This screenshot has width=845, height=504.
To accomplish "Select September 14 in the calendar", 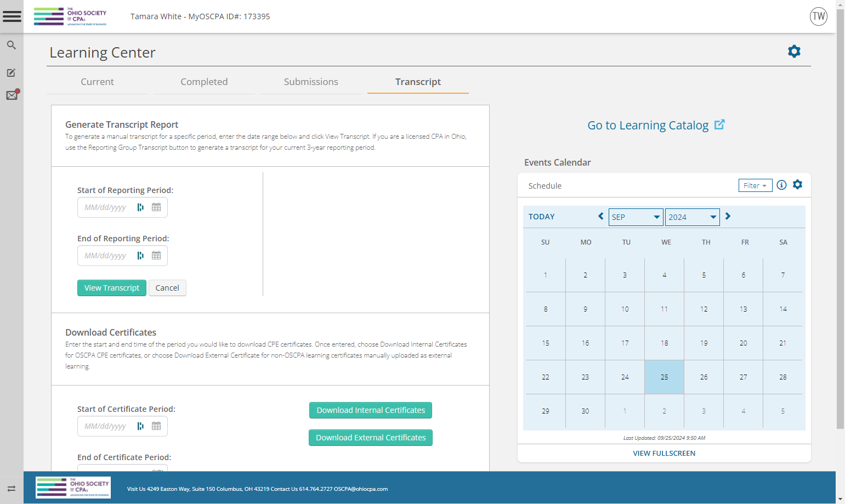I will pyautogui.click(x=783, y=309).
